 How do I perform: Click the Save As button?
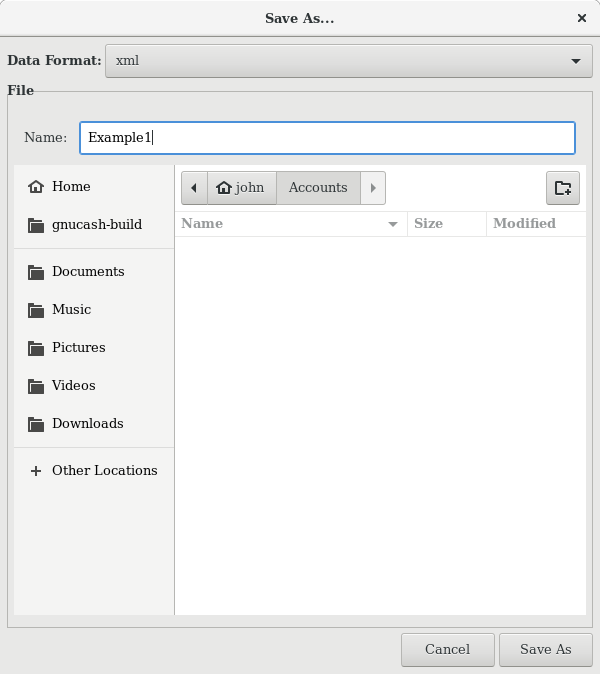[545, 649]
